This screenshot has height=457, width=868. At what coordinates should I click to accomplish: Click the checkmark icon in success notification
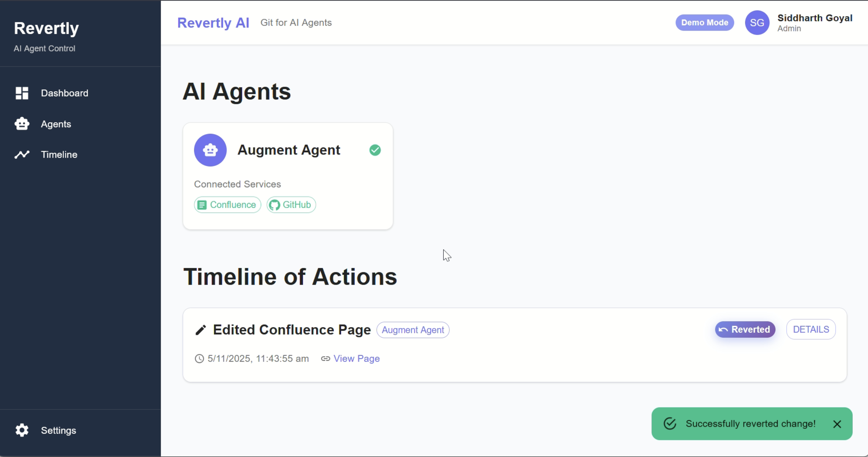pyautogui.click(x=670, y=424)
